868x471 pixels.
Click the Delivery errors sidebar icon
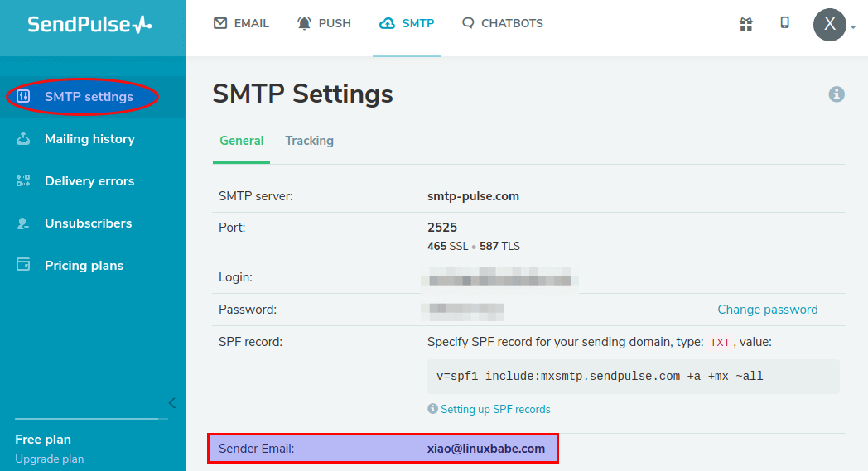point(23,181)
